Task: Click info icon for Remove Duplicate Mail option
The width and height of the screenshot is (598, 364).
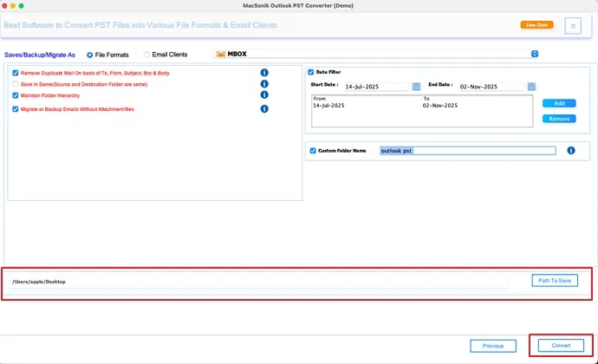Action: tap(264, 73)
